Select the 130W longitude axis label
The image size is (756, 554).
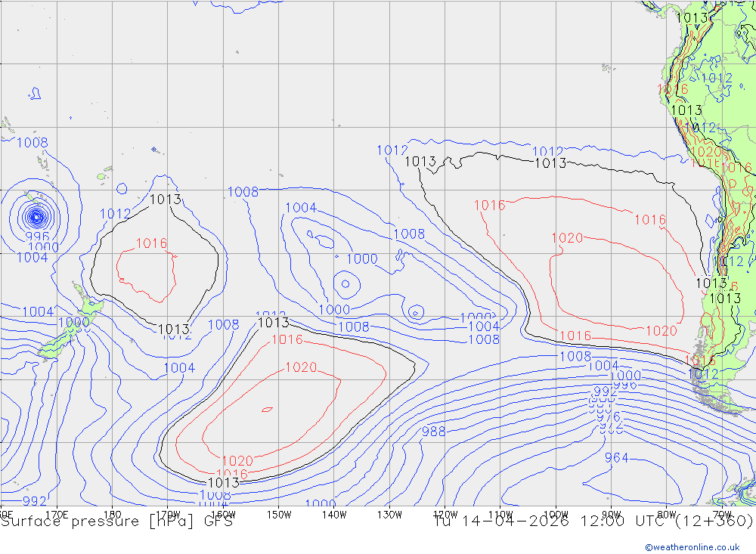[x=389, y=515]
